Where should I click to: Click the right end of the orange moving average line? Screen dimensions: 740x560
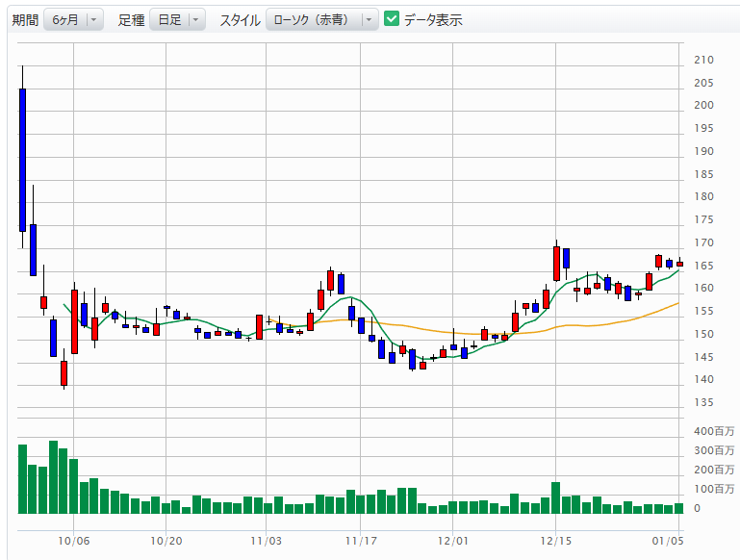click(x=678, y=303)
